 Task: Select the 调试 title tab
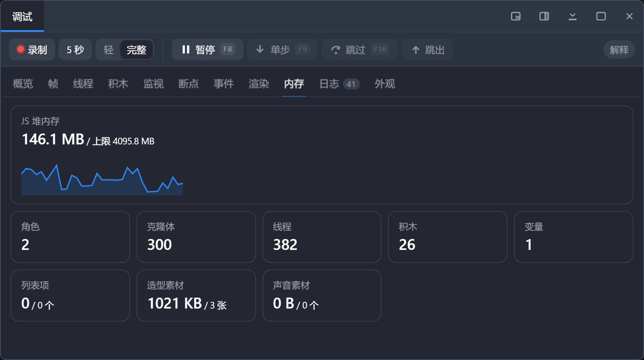[22, 16]
